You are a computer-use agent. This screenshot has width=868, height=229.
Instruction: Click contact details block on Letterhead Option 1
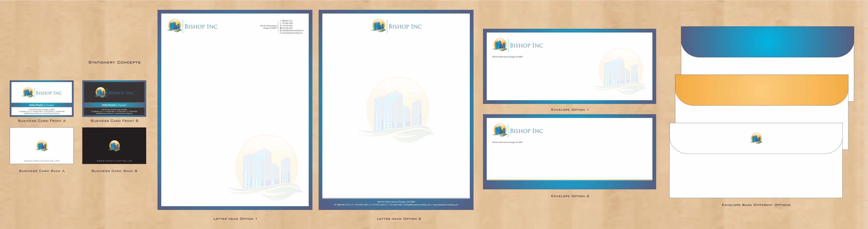[x=292, y=27]
